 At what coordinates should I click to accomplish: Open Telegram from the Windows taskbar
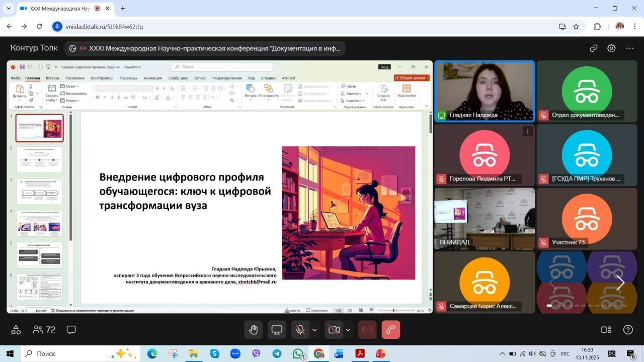277,354
